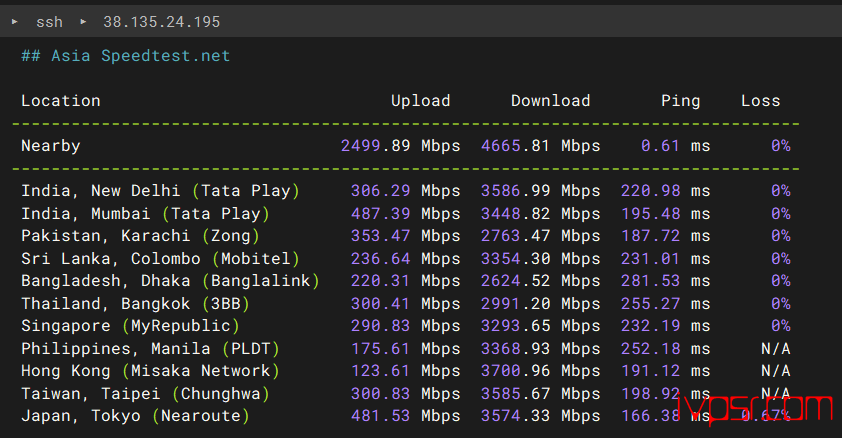Click the arrow before ssh in breadcrumb
Image resolution: width=842 pixels, height=438 pixels.
click(x=14, y=21)
